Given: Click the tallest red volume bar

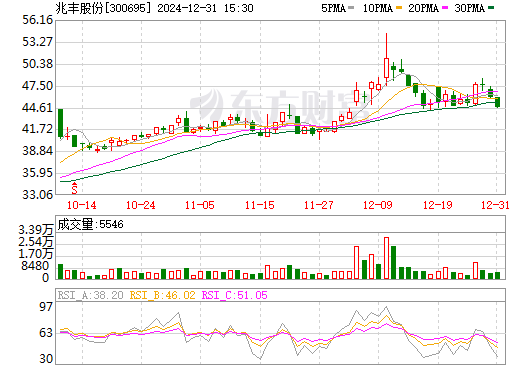Looking at the screenshot, I should pyautogui.click(x=386, y=258).
